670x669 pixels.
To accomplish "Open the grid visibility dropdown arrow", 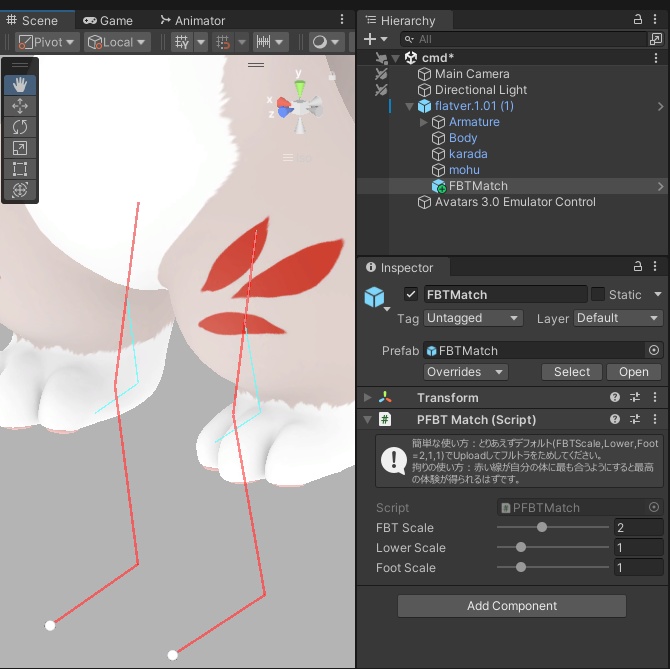I will click(201, 42).
